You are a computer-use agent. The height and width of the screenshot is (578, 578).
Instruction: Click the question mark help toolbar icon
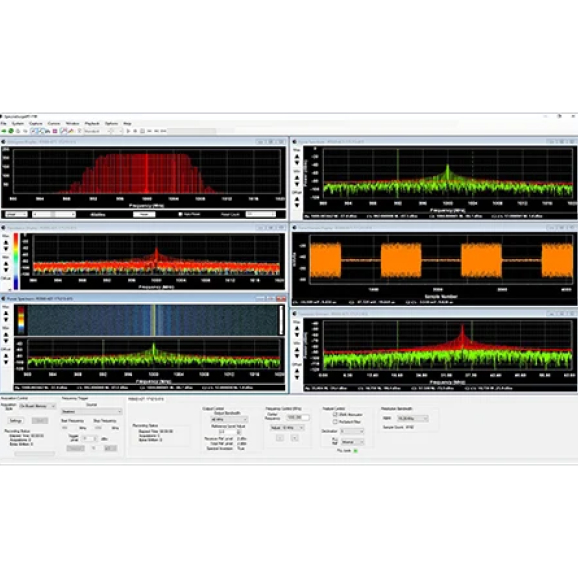(79, 131)
